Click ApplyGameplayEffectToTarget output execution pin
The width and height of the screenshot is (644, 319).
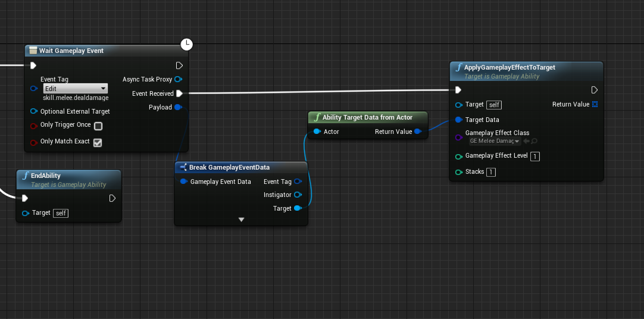click(x=595, y=90)
